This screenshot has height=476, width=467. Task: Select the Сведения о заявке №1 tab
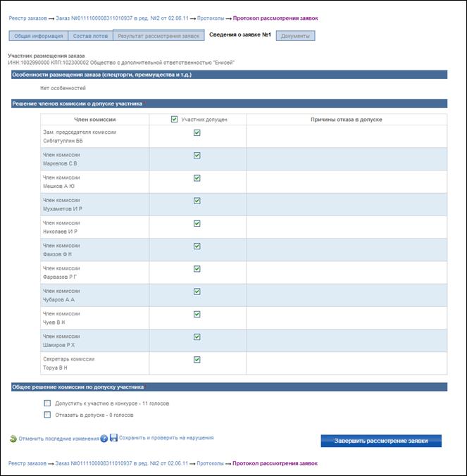(x=240, y=35)
